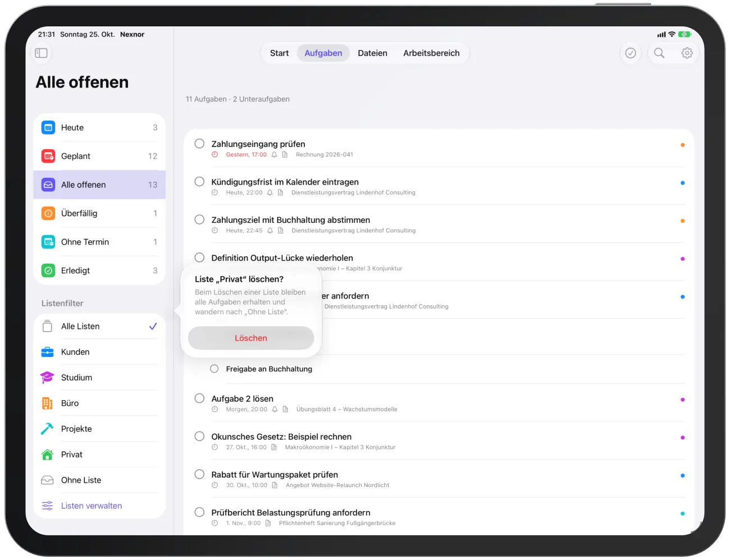Click the Pflichtenheft Sanierung Fußgängerbrücke reference

[x=337, y=524]
